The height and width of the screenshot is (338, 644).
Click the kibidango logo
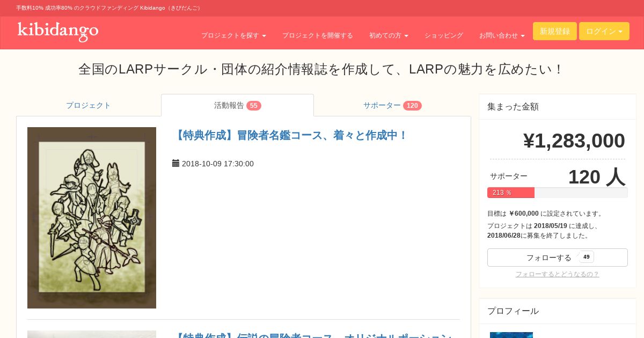[58, 31]
